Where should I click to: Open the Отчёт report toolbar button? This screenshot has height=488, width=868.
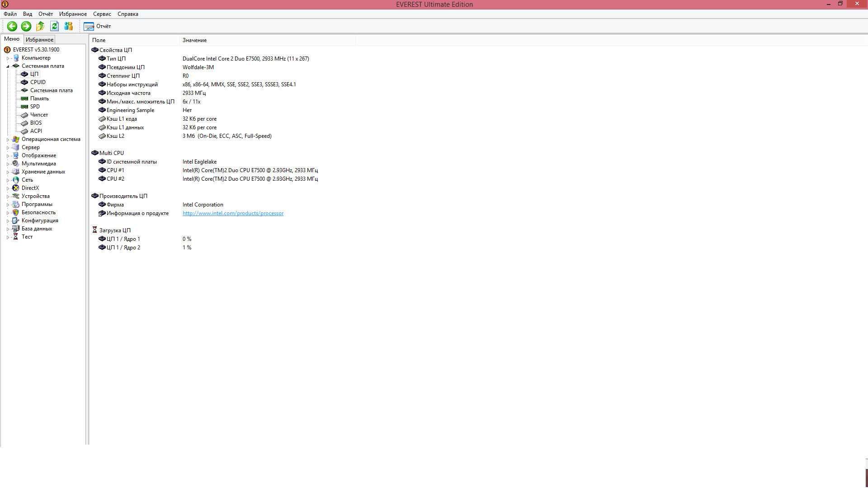pyautogui.click(x=97, y=26)
